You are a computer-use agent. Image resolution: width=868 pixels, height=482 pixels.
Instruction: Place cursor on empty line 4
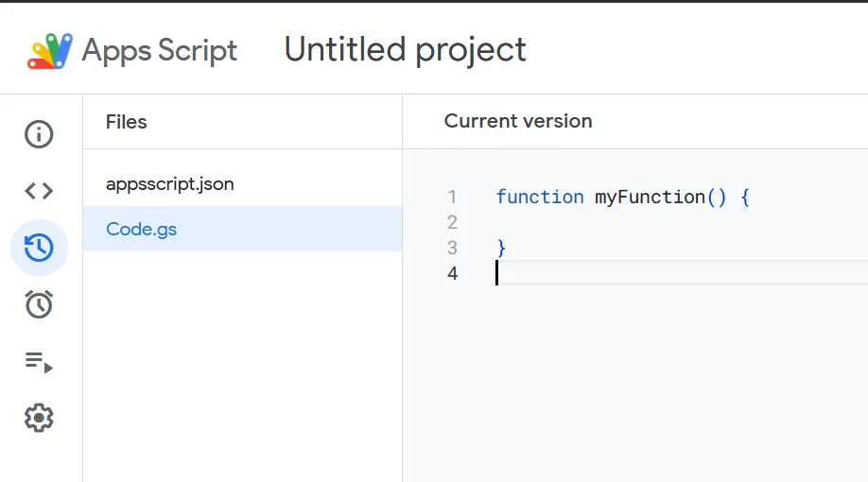pos(681,273)
